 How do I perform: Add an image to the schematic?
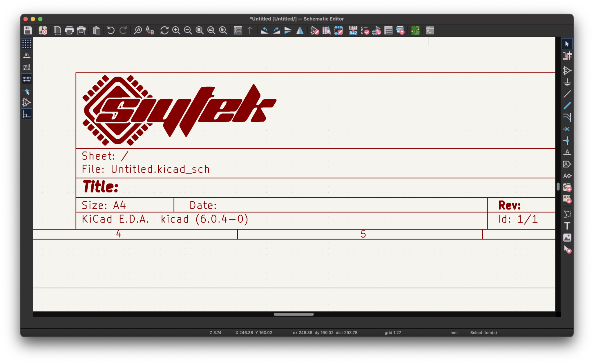(568, 238)
